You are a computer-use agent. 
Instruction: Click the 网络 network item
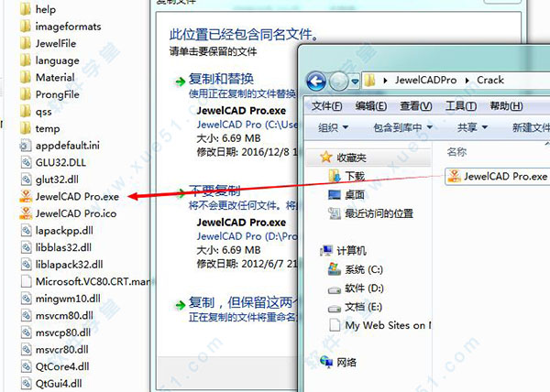click(x=338, y=362)
